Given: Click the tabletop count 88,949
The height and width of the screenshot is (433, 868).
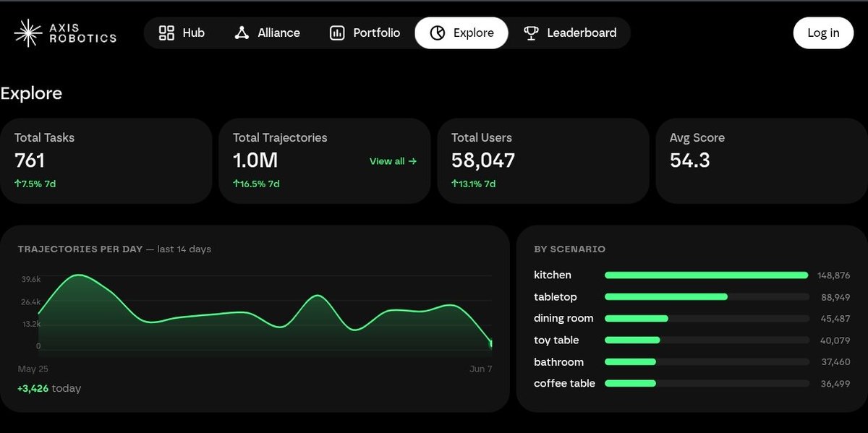Looking at the screenshot, I should click(x=835, y=297).
